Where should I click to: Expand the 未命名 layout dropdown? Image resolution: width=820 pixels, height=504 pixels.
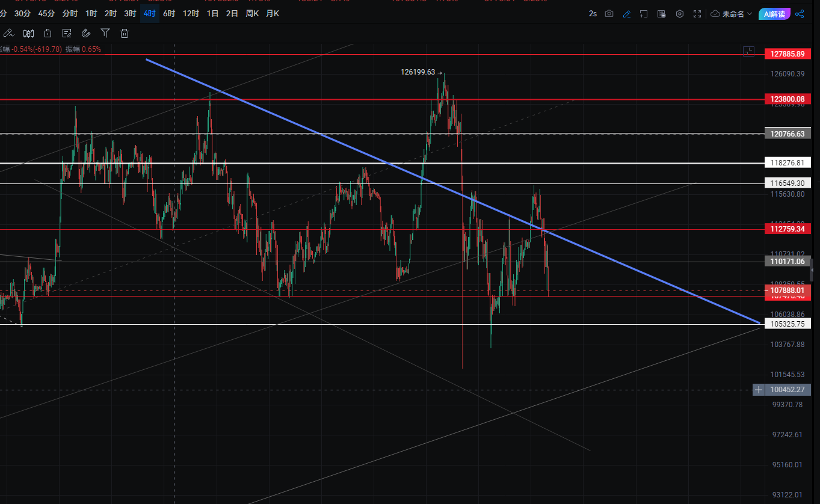[x=732, y=14]
